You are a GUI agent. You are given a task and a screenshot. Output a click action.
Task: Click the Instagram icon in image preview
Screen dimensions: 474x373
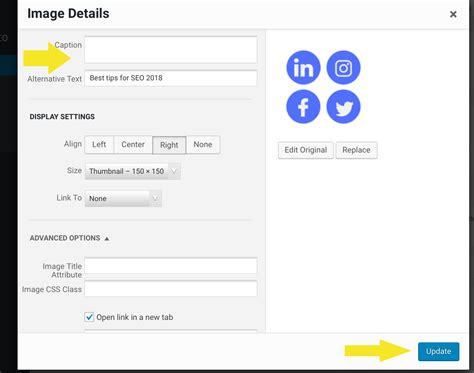point(343,68)
